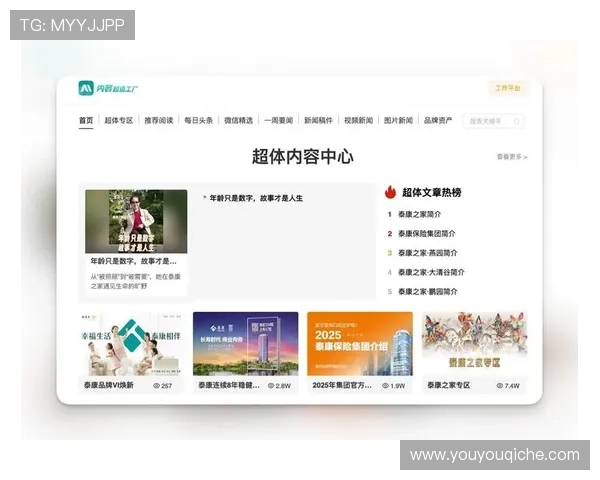Screen dimensions: 600x480
Task: Open the 2025 泰康保险集团介绍 thumbnail
Action: click(x=360, y=344)
